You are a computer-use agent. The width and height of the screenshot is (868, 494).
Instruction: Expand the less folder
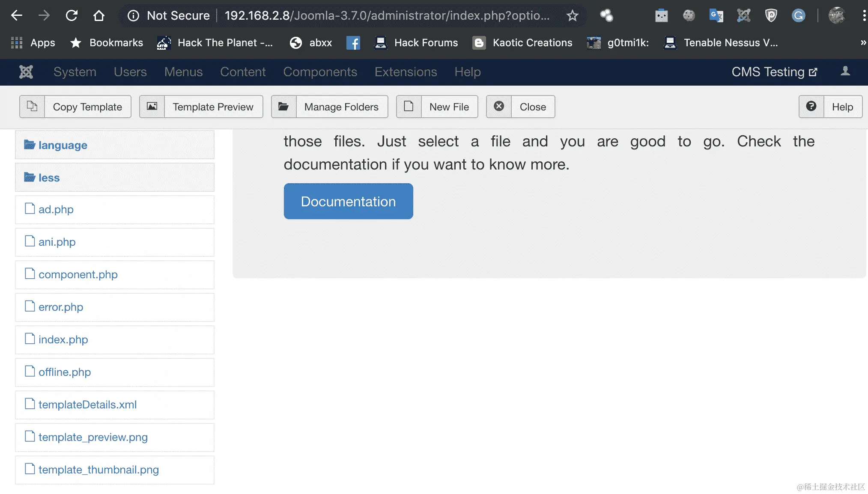pyautogui.click(x=49, y=178)
